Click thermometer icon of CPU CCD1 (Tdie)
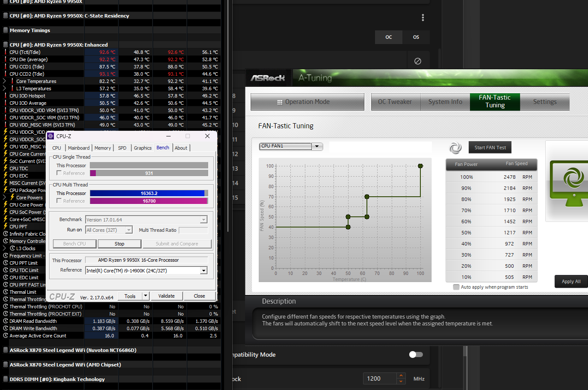Screen dimensions: 588x390 pos(6,67)
